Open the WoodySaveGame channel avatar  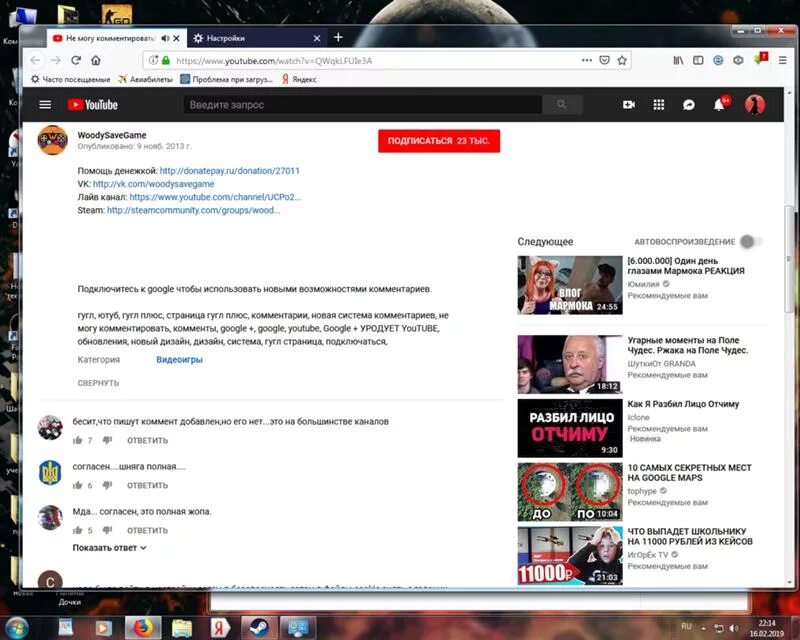[x=53, y=140]
